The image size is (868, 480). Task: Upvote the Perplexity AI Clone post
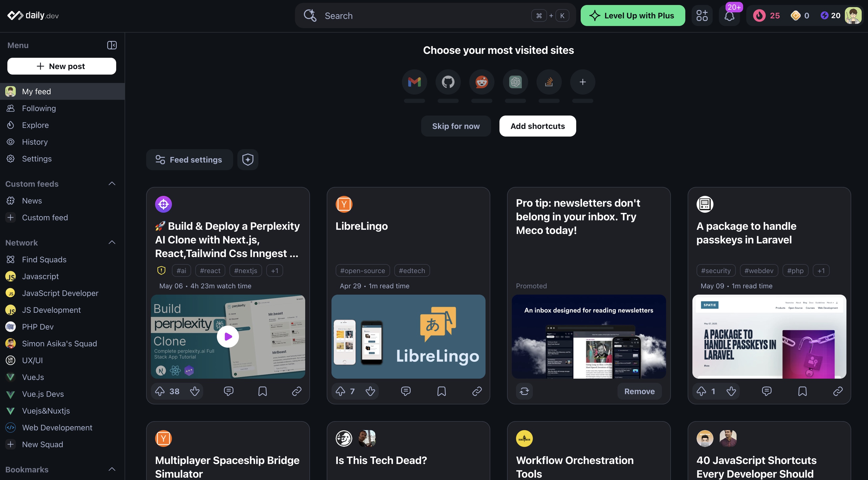point(160,391)
